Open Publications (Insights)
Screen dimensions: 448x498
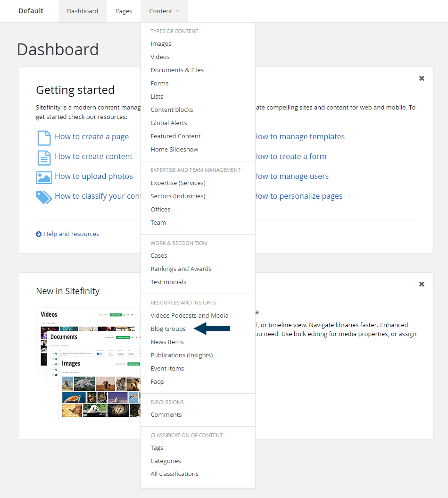coord(182,355)
